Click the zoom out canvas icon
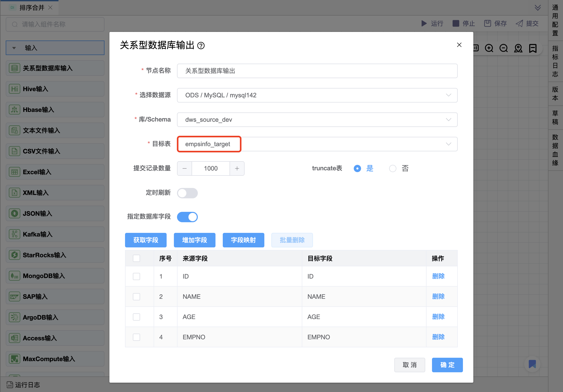This screenshot has height=392, width=563. (503, 48)
